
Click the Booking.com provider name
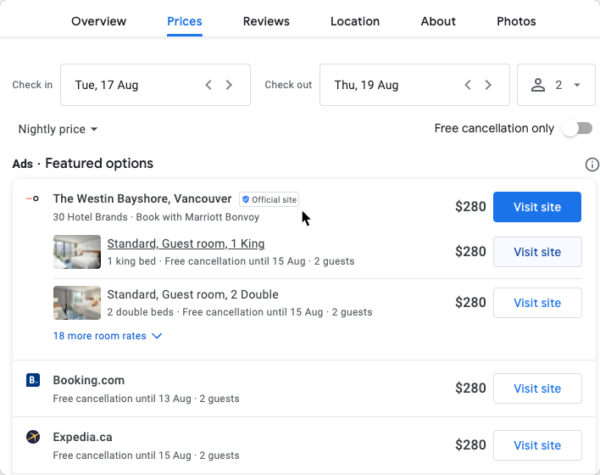(x=89, y=380)
